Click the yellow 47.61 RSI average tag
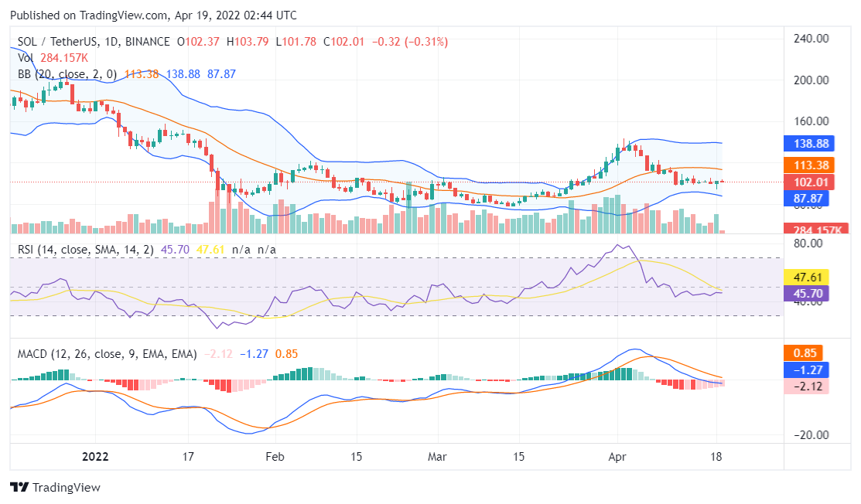 (x=807, y=276)
